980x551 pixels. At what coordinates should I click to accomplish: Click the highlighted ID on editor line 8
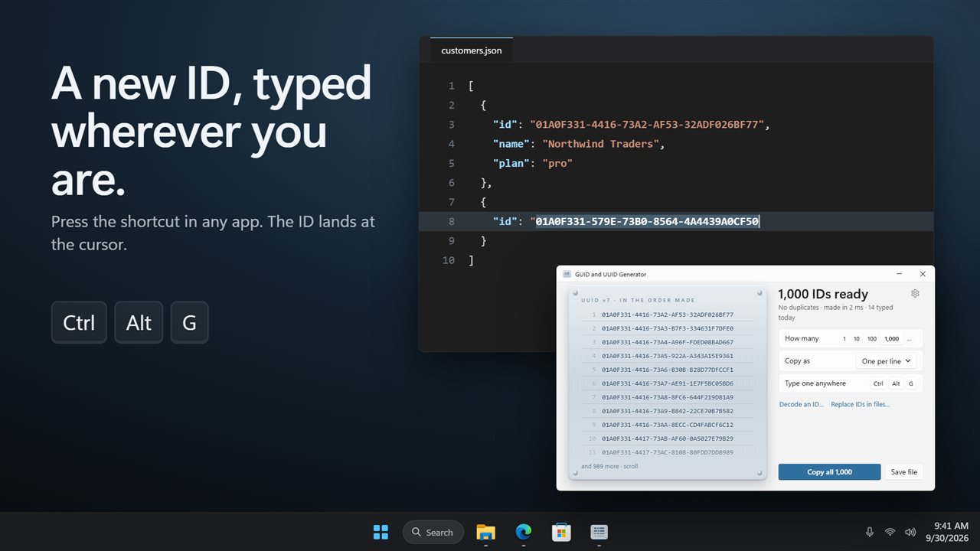click(647, 222)
